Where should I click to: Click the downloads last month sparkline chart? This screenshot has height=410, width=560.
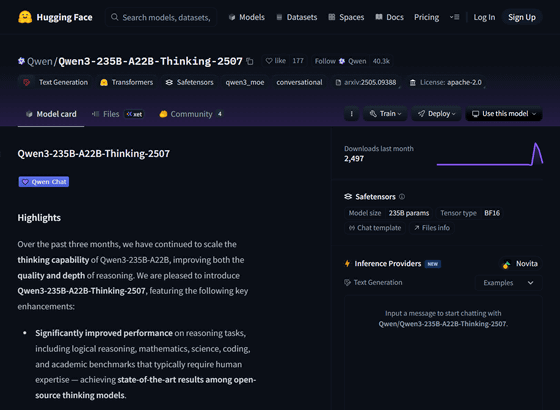[490, 154]
